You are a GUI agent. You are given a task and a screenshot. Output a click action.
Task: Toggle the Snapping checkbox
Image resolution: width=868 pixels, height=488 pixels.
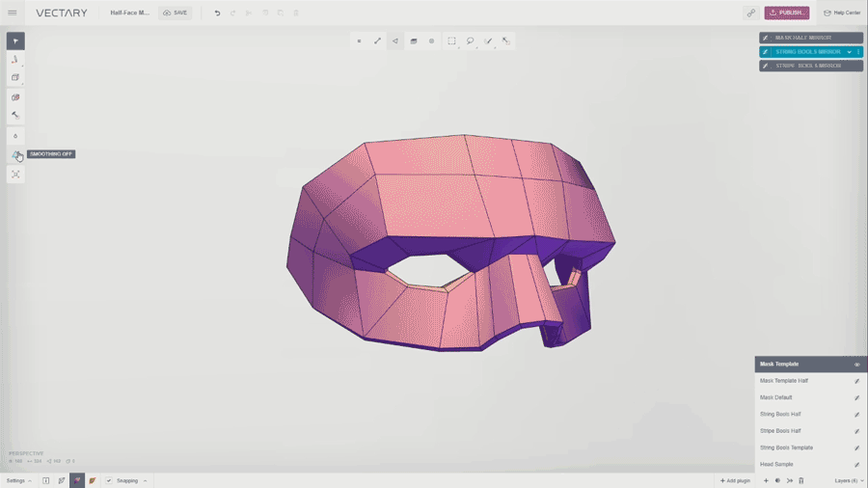click(x=109, y=480)
